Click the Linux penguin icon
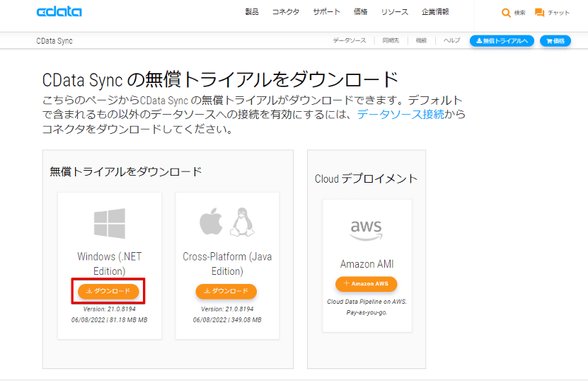The image size is (588, 386). tap(242, 222)
